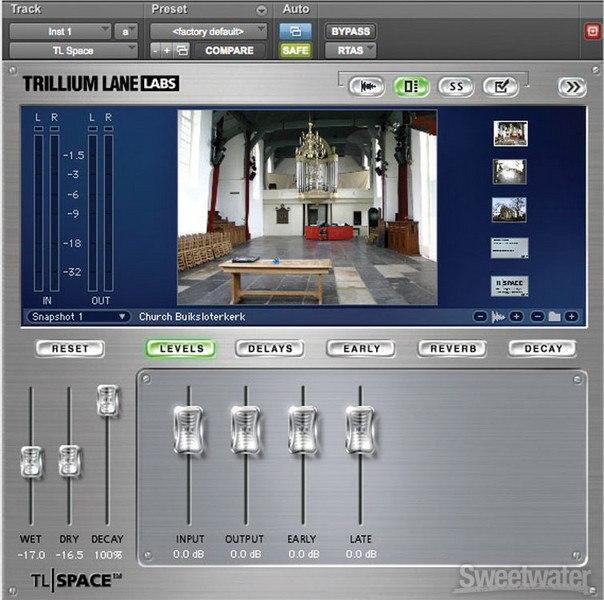Image resolution: width=604 pixels, height=600 pixels.
Task: Click the red target window button
Action: pyautogui.click(x=592, y=31)
